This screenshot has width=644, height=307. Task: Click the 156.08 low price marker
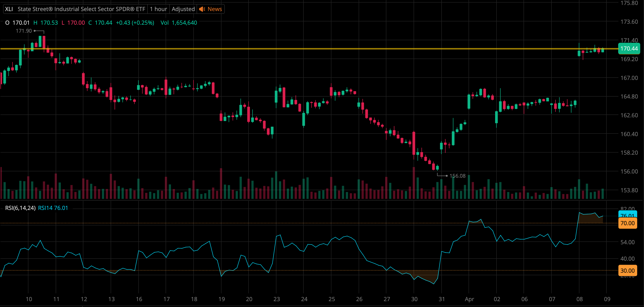[x=457, y=176]
